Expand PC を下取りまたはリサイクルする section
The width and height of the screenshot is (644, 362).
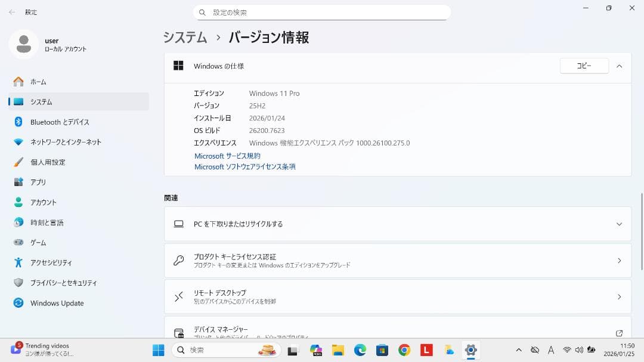(619, 224)
